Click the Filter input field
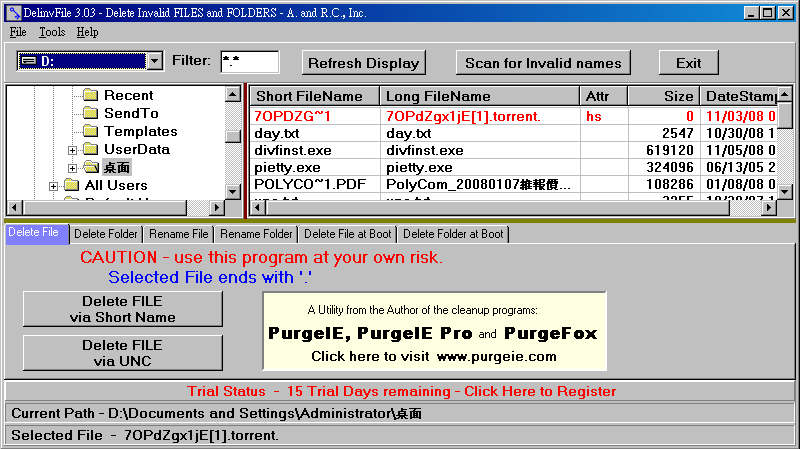This screenshot has height=449, width=800. [x=249, y=62]
